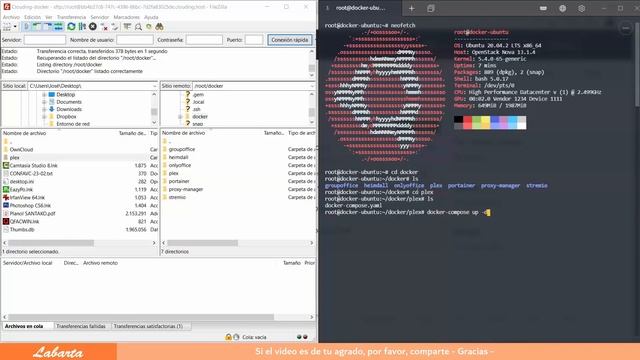Expand the Documents node in local tree
The height and width of the screenshot is (360, 640).
44,102
